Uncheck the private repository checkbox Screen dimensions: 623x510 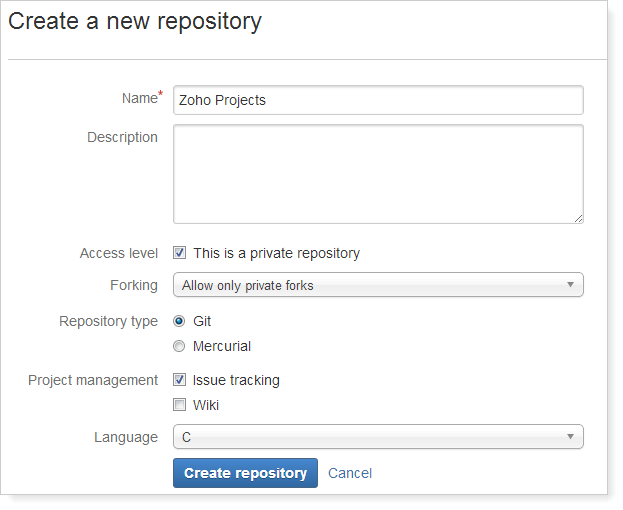[180, 253]
